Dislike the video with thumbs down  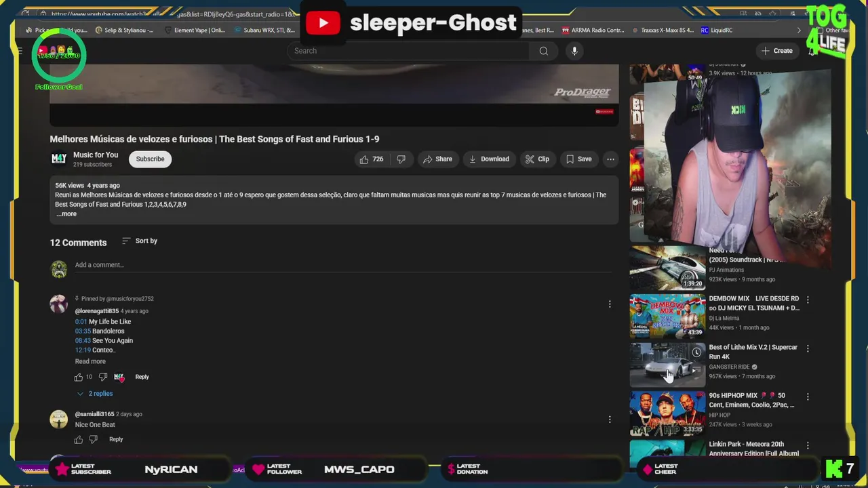coord(401,159)
